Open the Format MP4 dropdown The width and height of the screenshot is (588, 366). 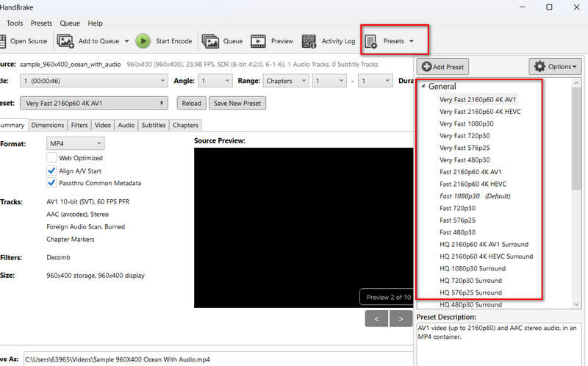pos(76,143)
